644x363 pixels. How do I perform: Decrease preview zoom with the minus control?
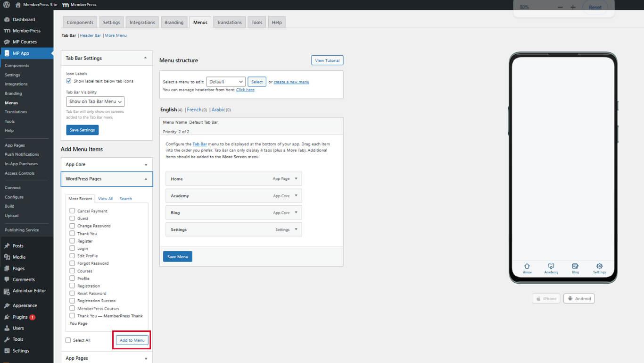pyautogui.click(x=560, y=7)
